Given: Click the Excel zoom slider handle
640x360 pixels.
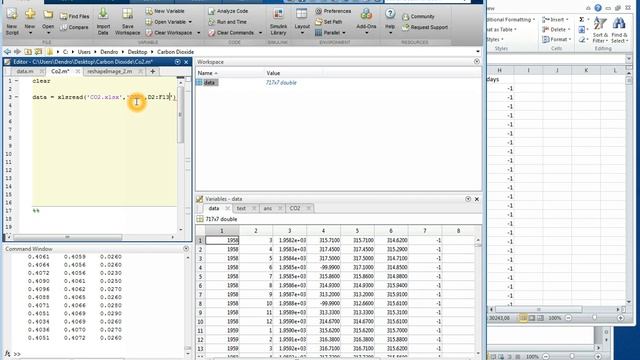Looking at the screenshot, I should pos(594,318).
